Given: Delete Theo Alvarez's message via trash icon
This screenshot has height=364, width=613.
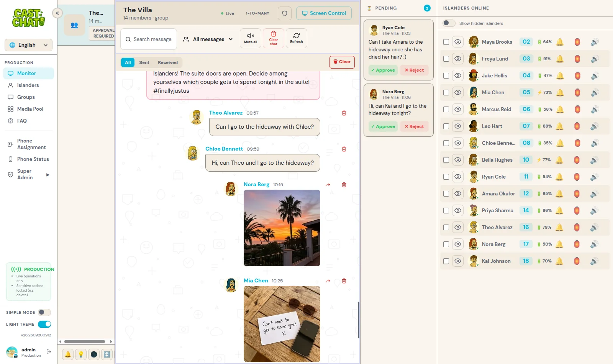Looking at the screenshot, I should click(344, 113).
